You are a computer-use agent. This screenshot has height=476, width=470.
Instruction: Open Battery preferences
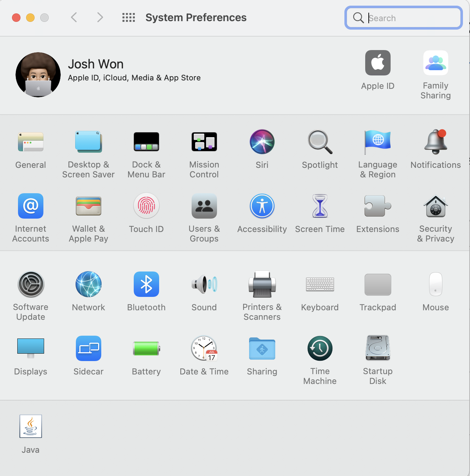(146, 348)
